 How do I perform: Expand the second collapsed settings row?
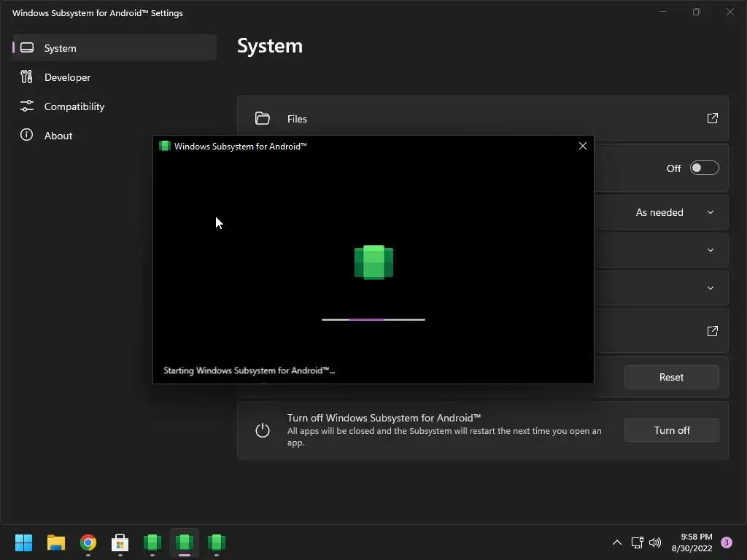711,288
